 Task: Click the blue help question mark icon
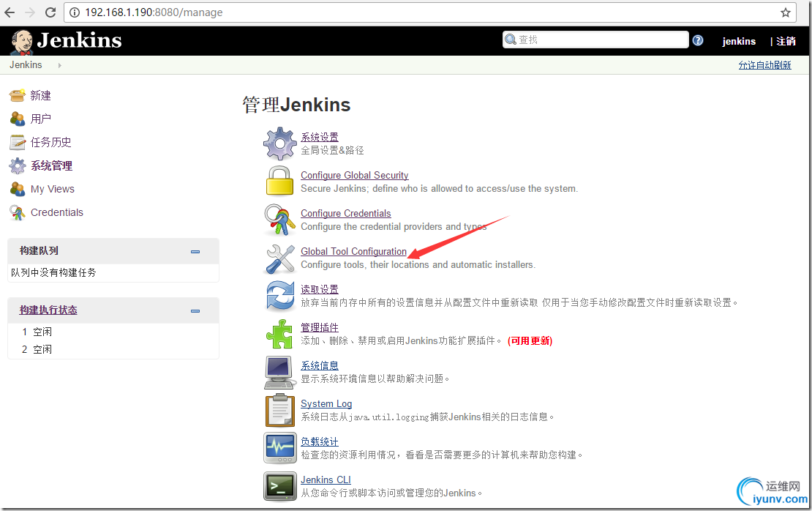click(698, 40)
